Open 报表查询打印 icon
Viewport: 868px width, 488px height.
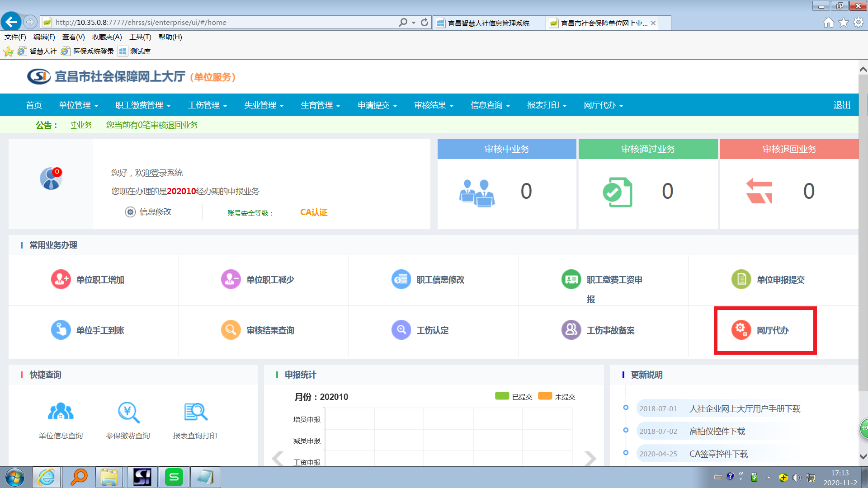click(195, 412)
